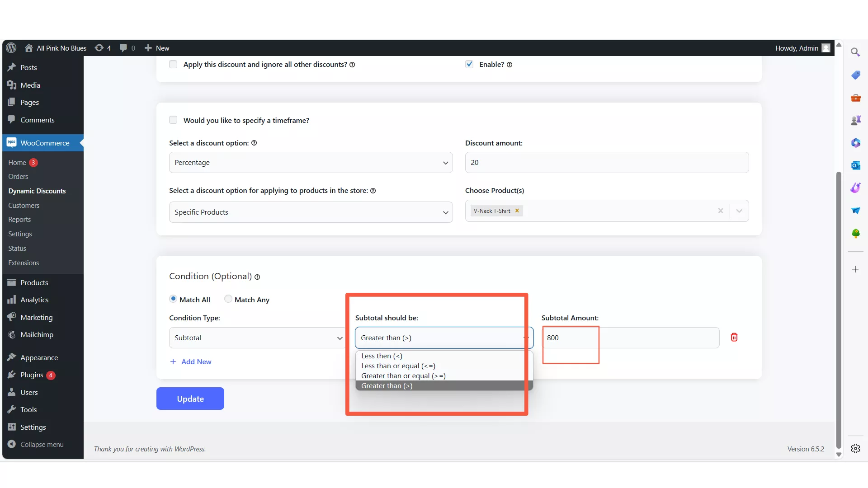Click the Media library icon
The height and width of the screenshot is (488, 868).
click(x=12, y=84)
